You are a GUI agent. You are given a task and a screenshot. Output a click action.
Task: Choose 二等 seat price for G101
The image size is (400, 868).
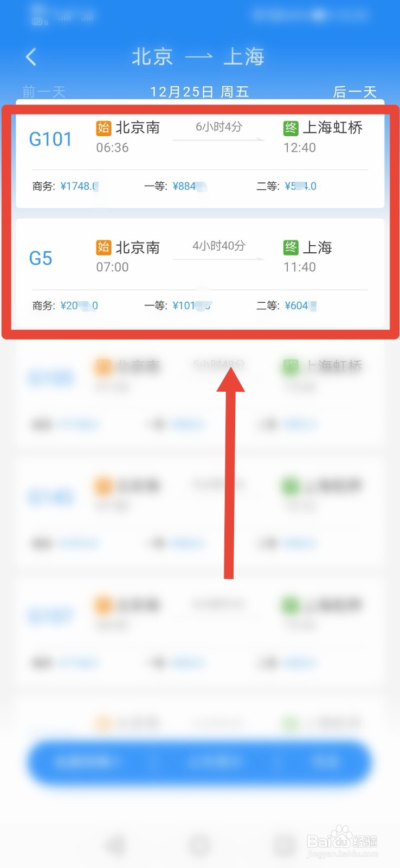(287, 186)
